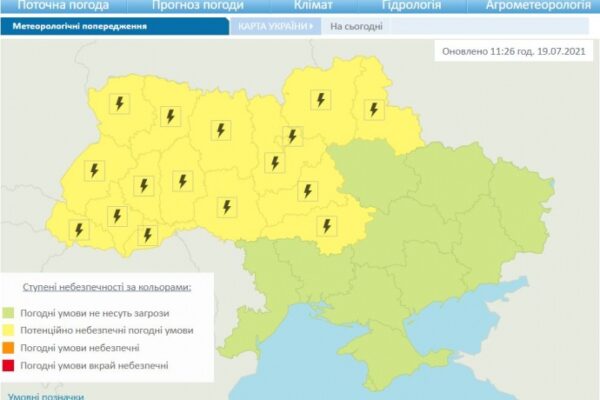Screen dimensions: 600x400
Task: Expand the КАРТА УКРАЇНИ selector
Action: 275,27
